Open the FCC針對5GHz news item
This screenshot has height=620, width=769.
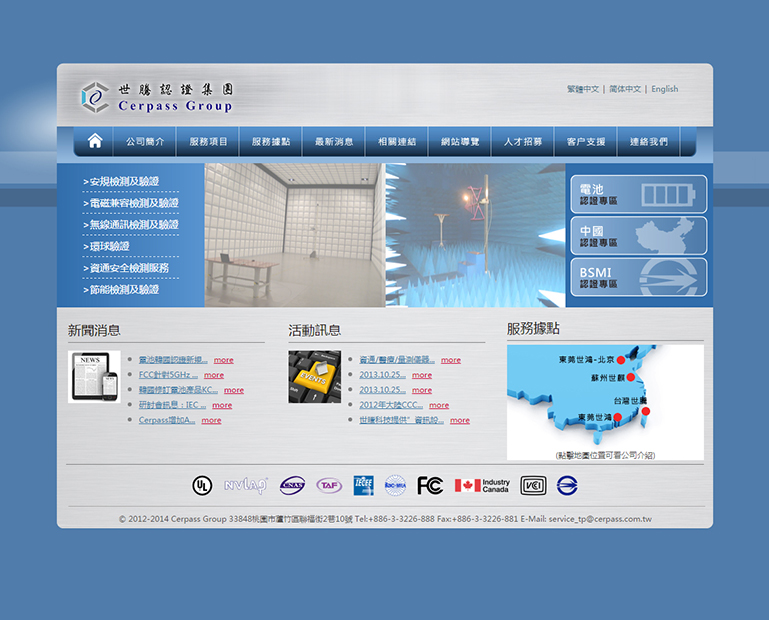pyautogui.click(x=168, y=375)
